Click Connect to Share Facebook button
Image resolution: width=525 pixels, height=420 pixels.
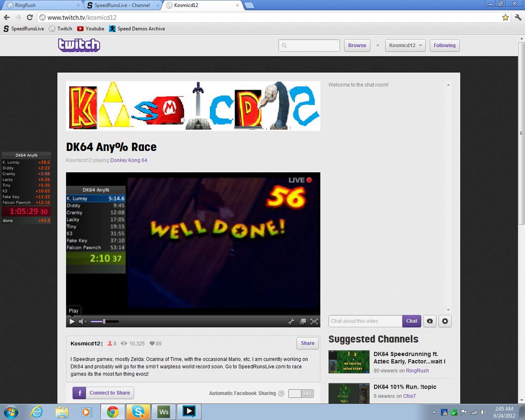coord(103,393)
